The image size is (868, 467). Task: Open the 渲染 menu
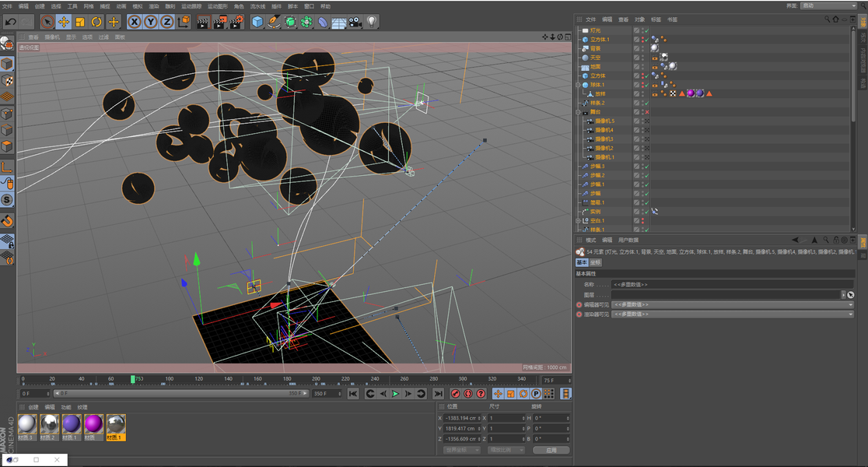(x=154, y=6)
